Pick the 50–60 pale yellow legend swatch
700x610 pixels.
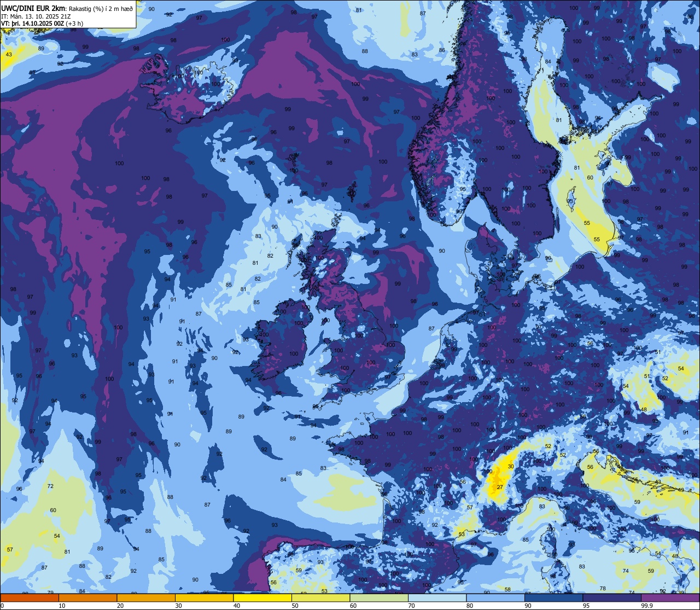[320, 598]
